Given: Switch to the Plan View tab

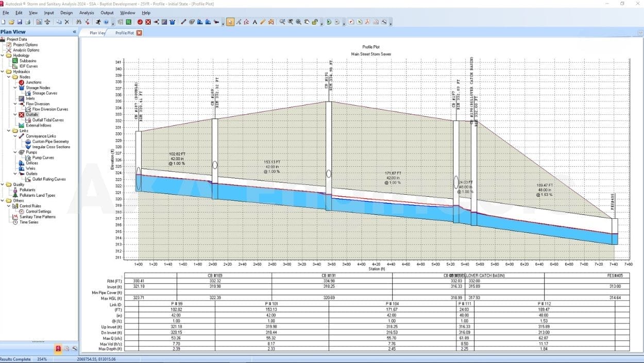Looking at the screenshot, I should [x=97, y=33].
